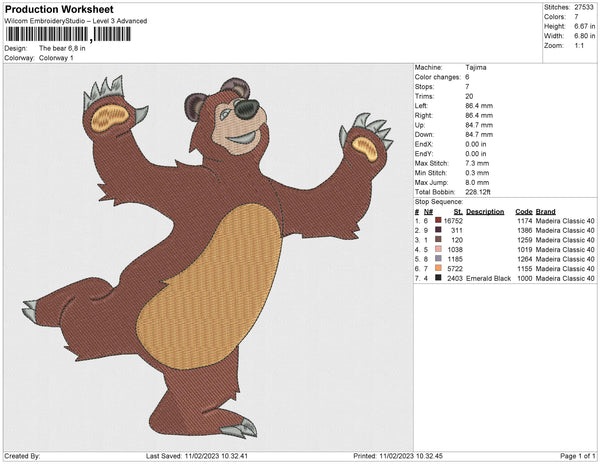This screenshot has width=600, height=464.
Task: Click the 'Wilcom EmbroideryStudio – Level 3 Advanced' text
Action: point(76,21)
